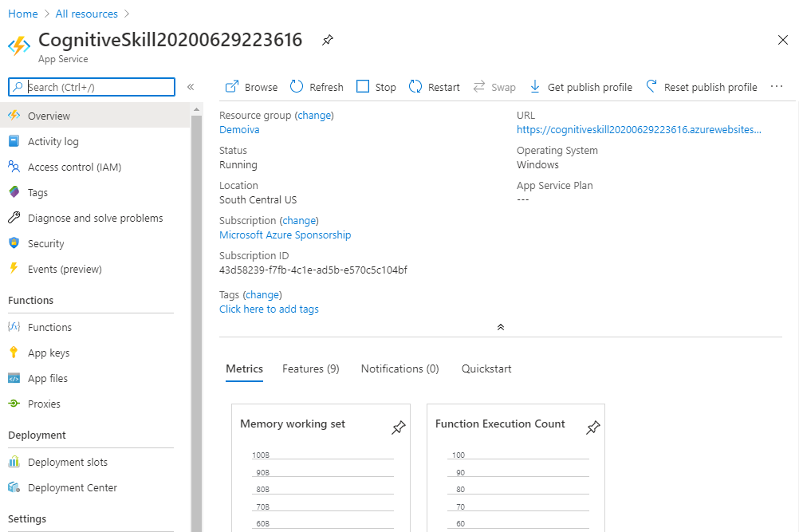
Task: Download the publish profile
Action: (581, 87)
